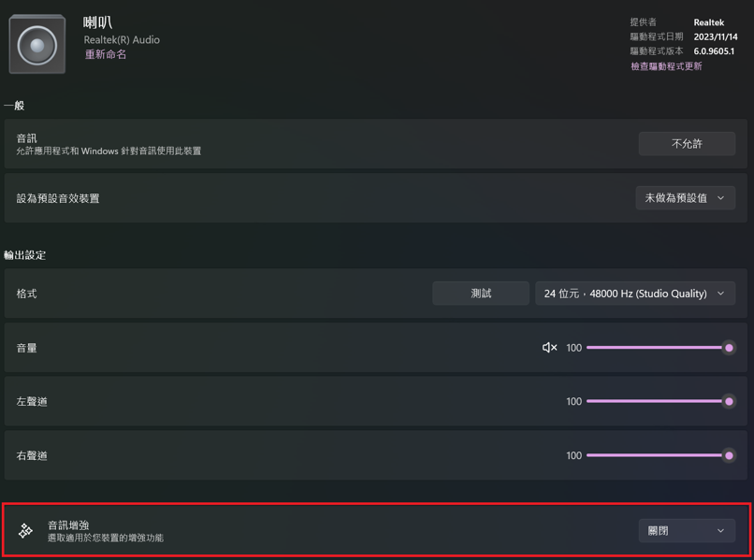
Task: Open the 未做為預設值 dropdown
Action: point(685,198)
